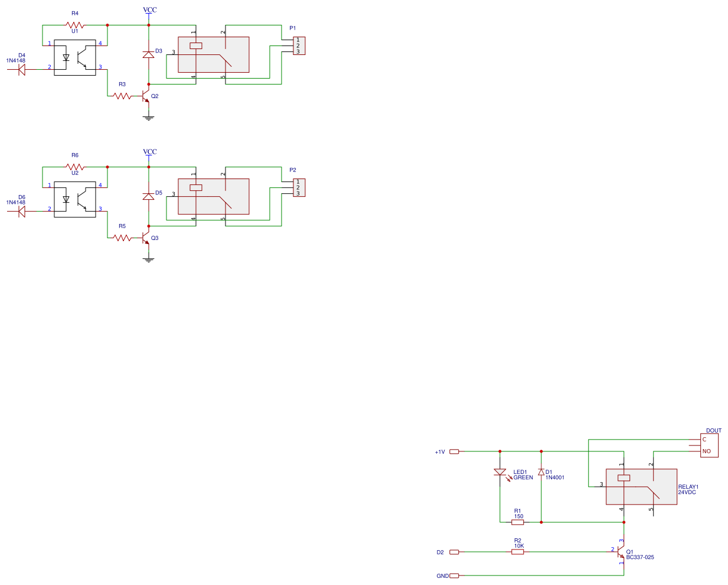The width and height of the screenshot is (728, 585).
Task: Click the '10K' resistor value text
Action: click(519, 546)
